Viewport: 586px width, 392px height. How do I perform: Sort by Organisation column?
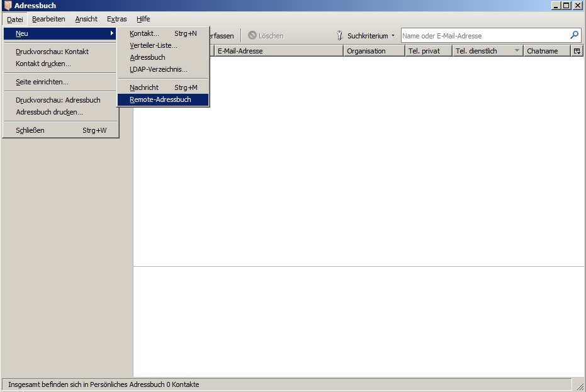coord(374,51)
